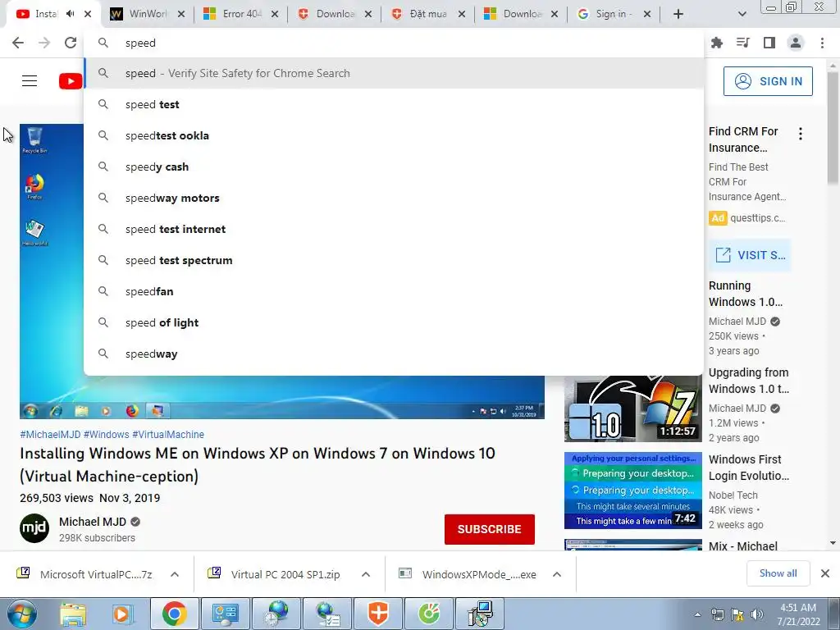Open the ad options three-dot menu

801,134
